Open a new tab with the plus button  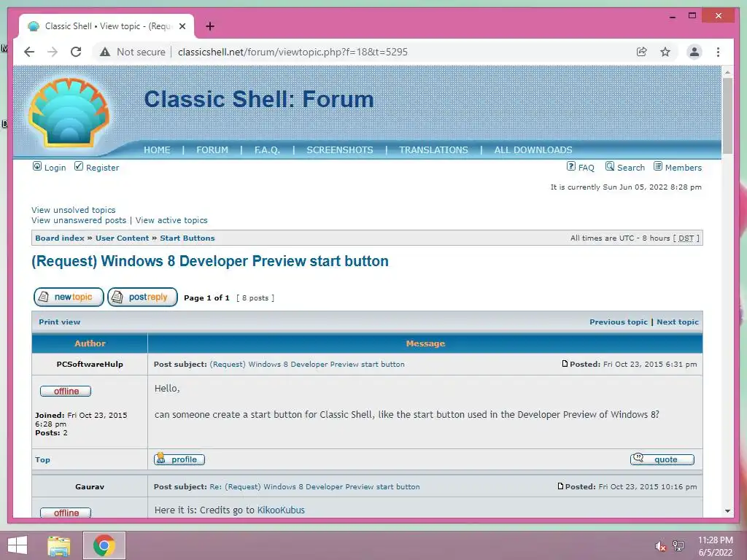point(210,26)
